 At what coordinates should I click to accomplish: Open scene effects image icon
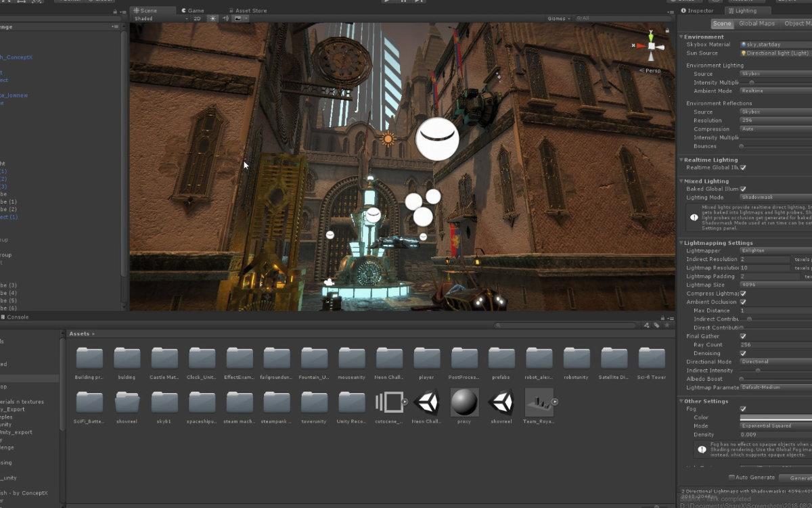238,19
